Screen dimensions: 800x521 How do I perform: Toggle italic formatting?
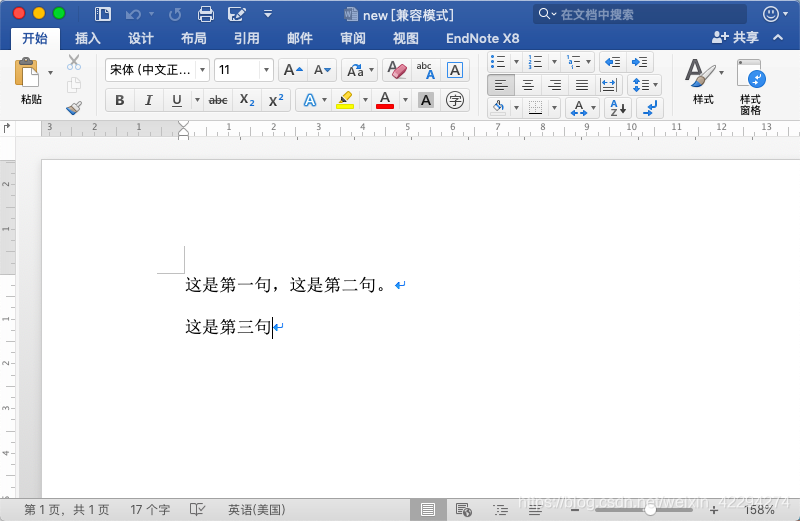(148, 101)
